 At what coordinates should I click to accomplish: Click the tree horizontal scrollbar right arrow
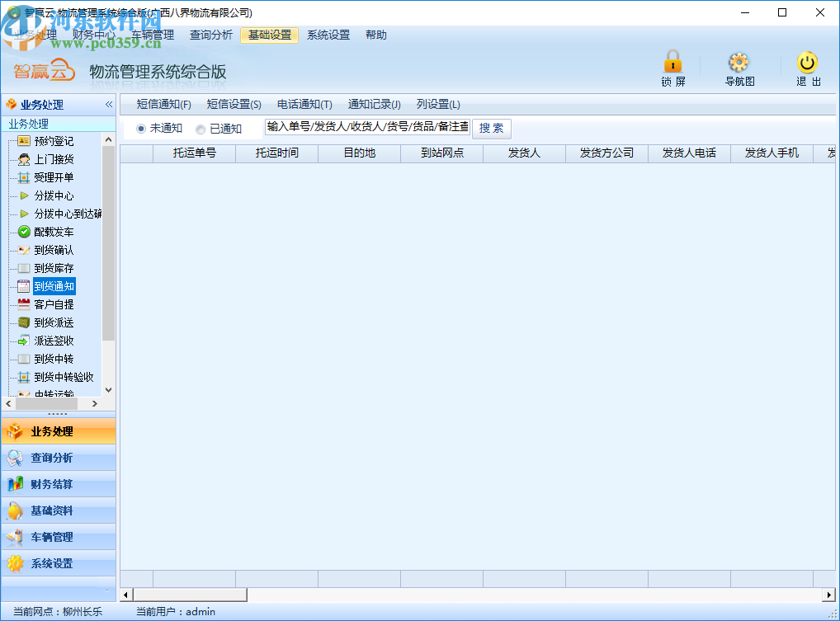(x=95, y=403)
